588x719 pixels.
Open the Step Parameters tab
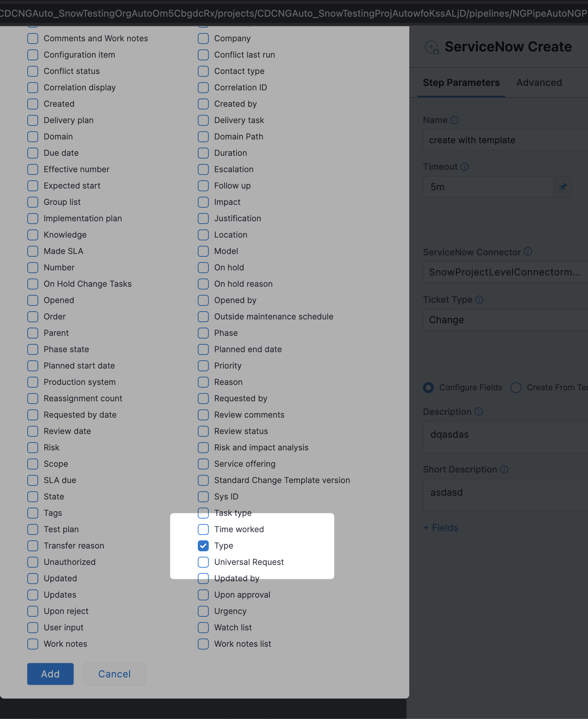(x=461, y=83)
